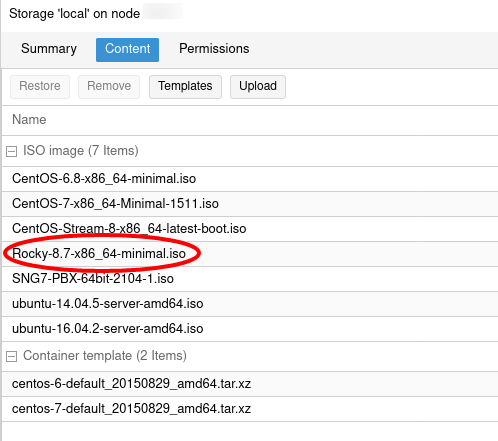This screenshot has width=498, height=441.
Task: Click the Restore button
Action: pyautogui.click(x=40, y=87)
